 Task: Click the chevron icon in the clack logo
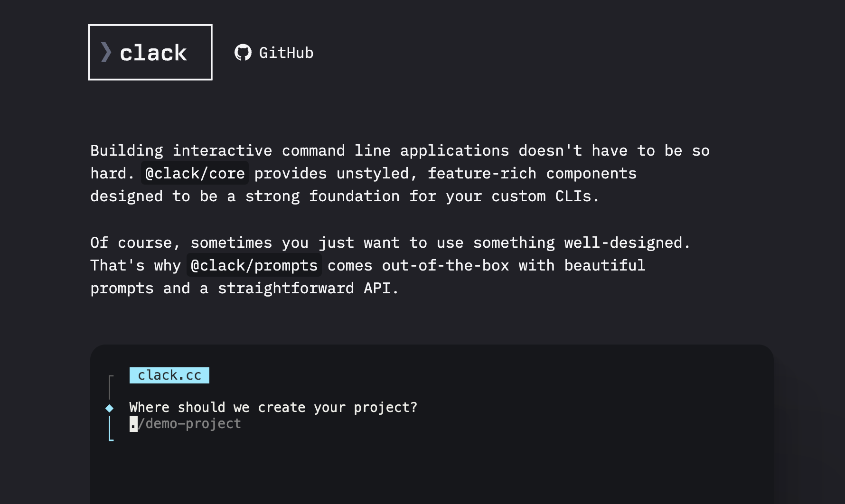106,52
